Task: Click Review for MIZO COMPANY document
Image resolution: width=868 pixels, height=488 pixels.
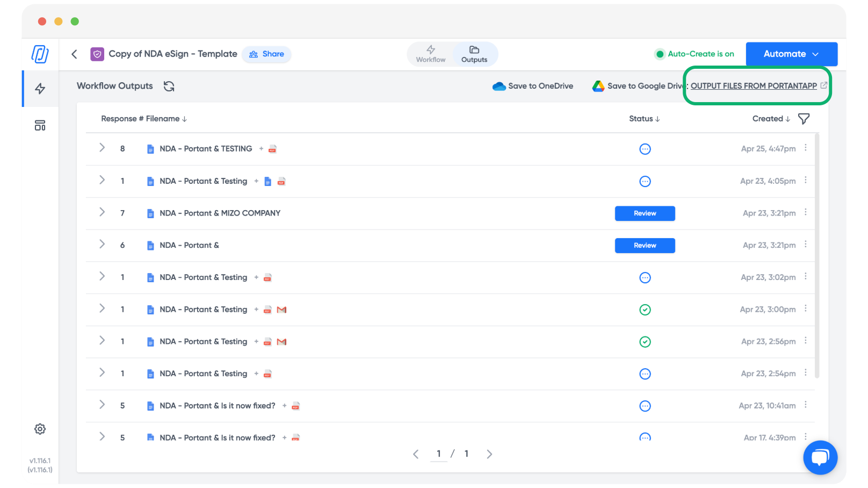Action: coord(645,213)
